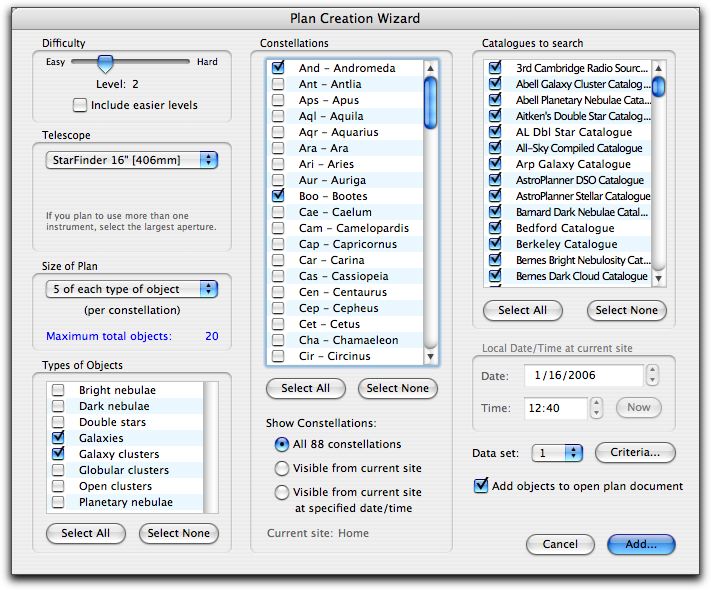Click the Criteria... button
The width and height of the screenshot is (711, 590).
[x=635, y=453]
